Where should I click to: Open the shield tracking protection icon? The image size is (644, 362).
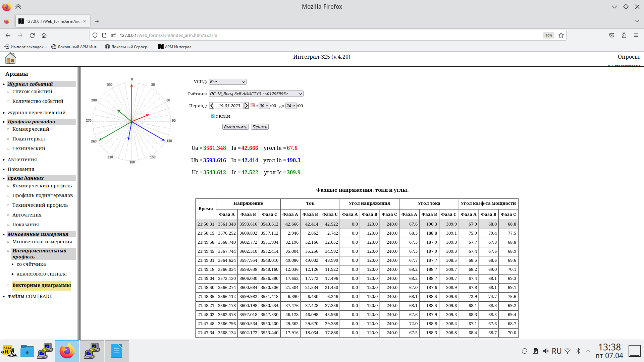point(95,35)
